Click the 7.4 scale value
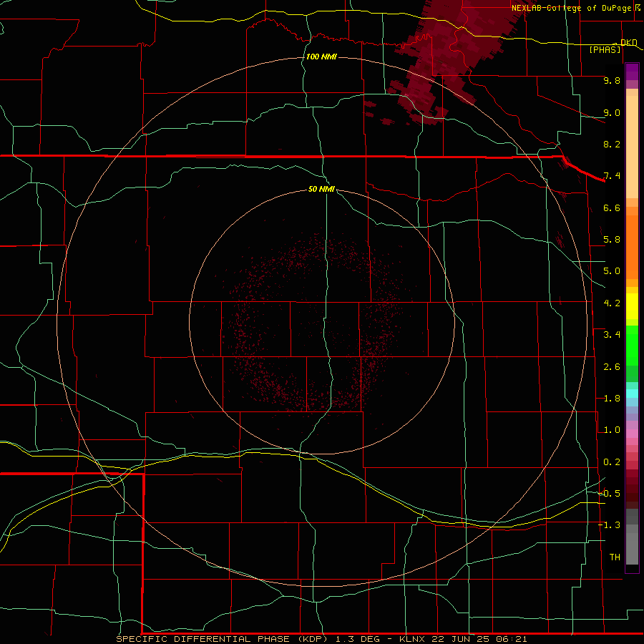This screenshot has width=644, height=644. pyautogui.click(x=612, y=176)
